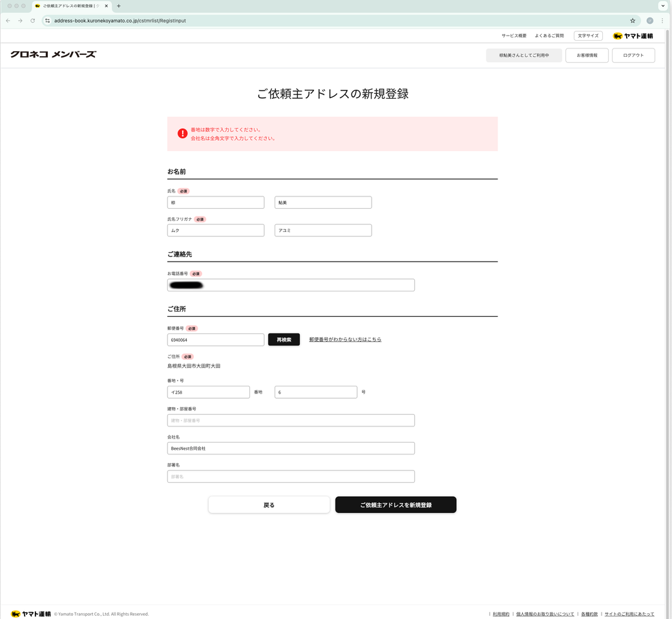Click the last name field containing 椋
Image resolution: width=672 pixels, height=619 pixels.
pos(216,202)
